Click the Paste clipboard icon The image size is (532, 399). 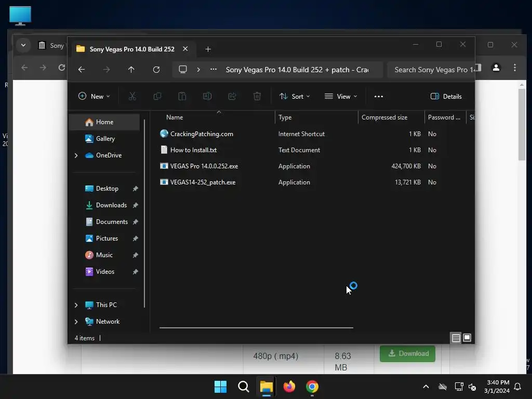pyautogui.click(x=182, y=96)
